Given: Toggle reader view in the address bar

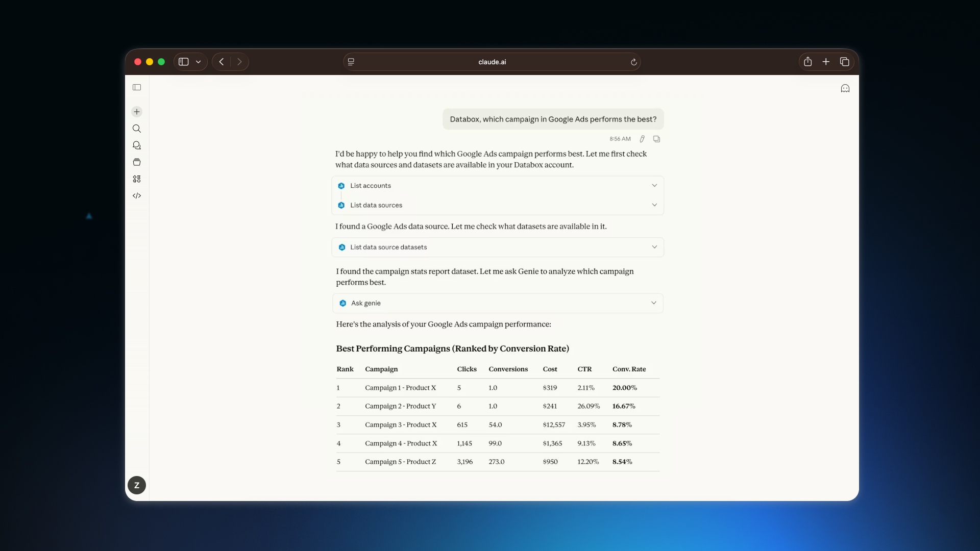Looking at the screenshot, I should pos(351,62).
